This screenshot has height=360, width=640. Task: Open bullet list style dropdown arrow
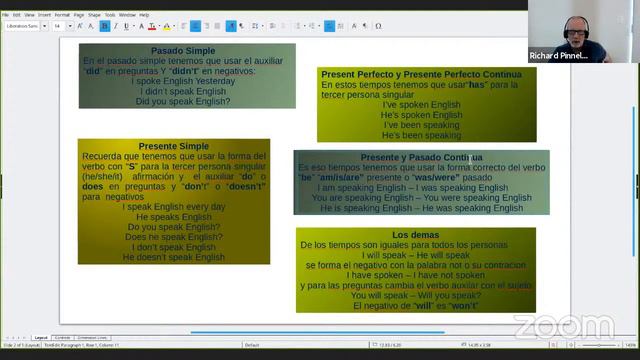(304, 26)
